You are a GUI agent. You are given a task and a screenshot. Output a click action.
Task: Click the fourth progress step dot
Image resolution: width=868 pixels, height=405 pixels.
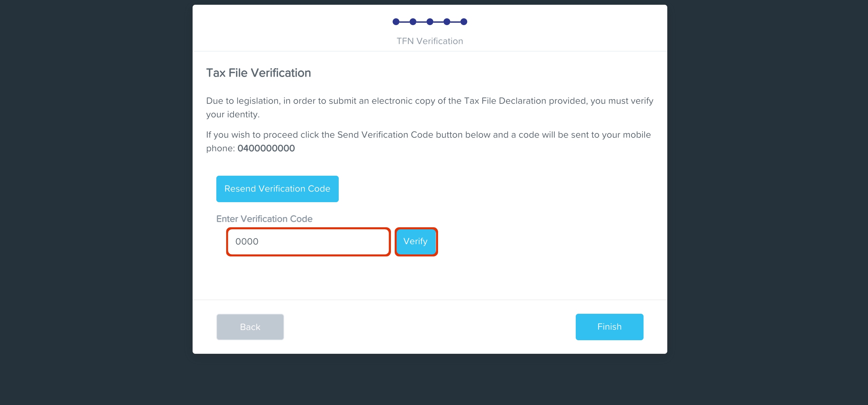point(447,22)
